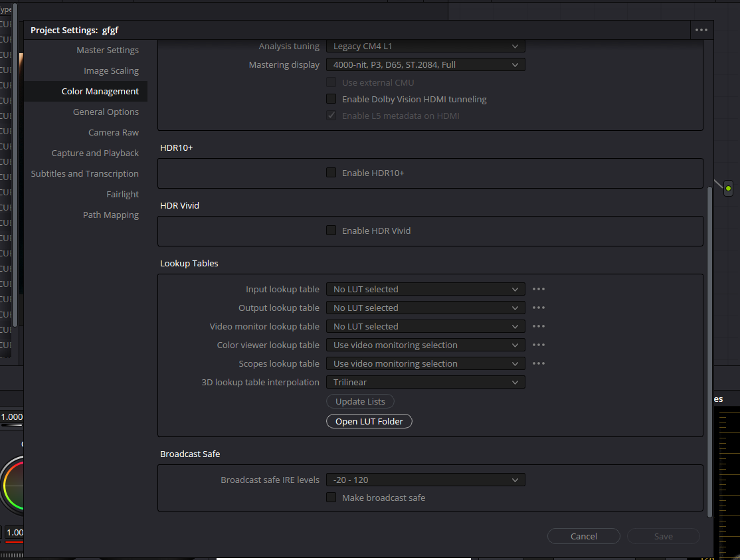Open Scopes lookup table dropdown

tap(426, 364)
